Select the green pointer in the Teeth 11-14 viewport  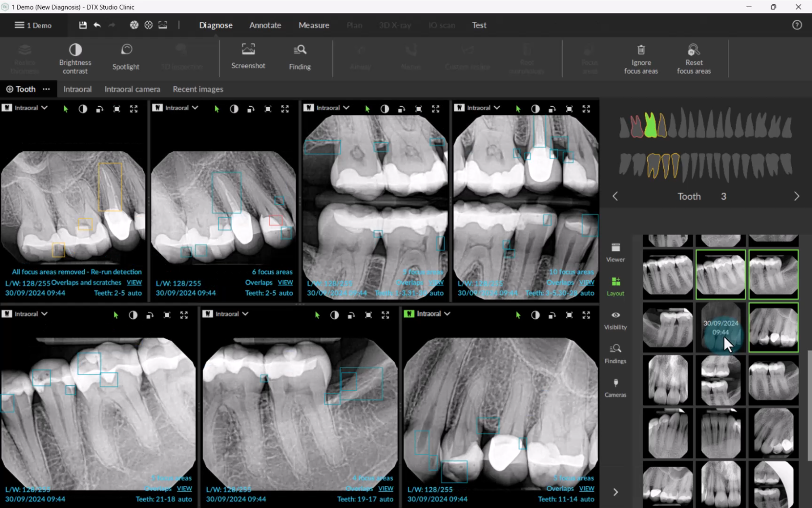click(518, 315)
